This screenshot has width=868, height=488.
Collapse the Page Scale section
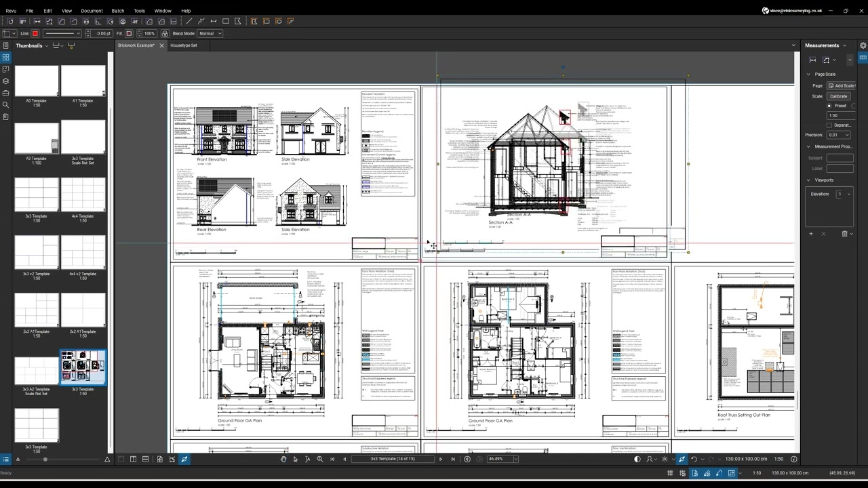808,74
